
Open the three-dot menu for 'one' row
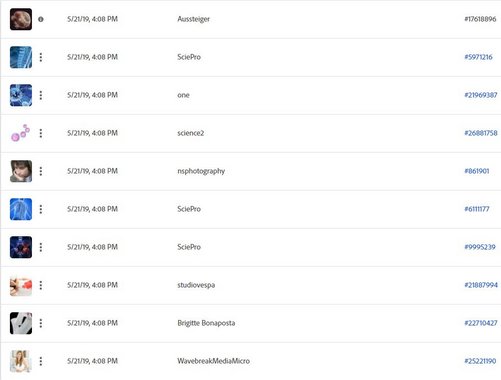point(41,95)
